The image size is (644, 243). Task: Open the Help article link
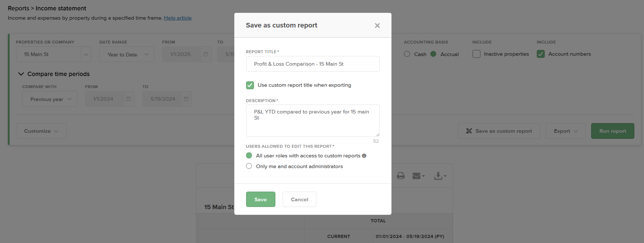[x=178, y=18]
